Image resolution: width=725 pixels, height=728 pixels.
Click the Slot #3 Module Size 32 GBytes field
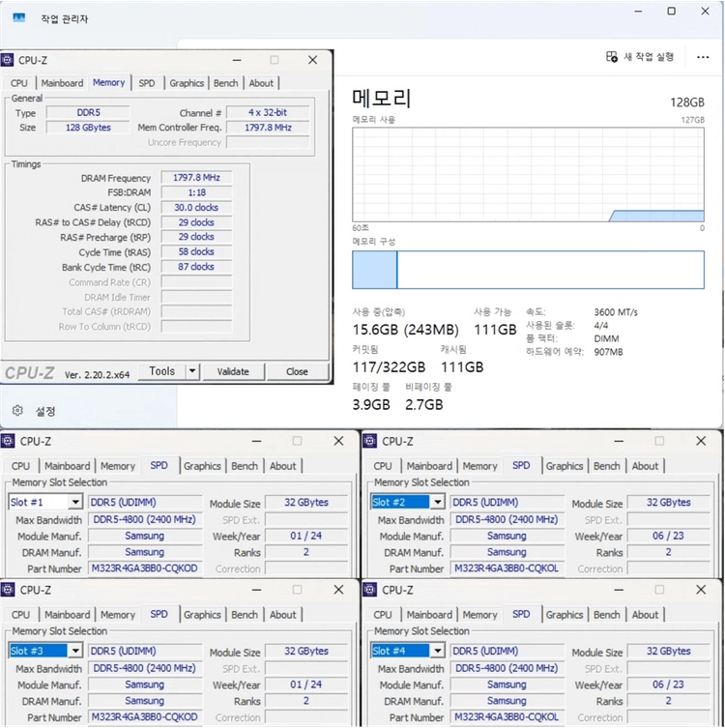pyautogui.click(x=306, y=651)
